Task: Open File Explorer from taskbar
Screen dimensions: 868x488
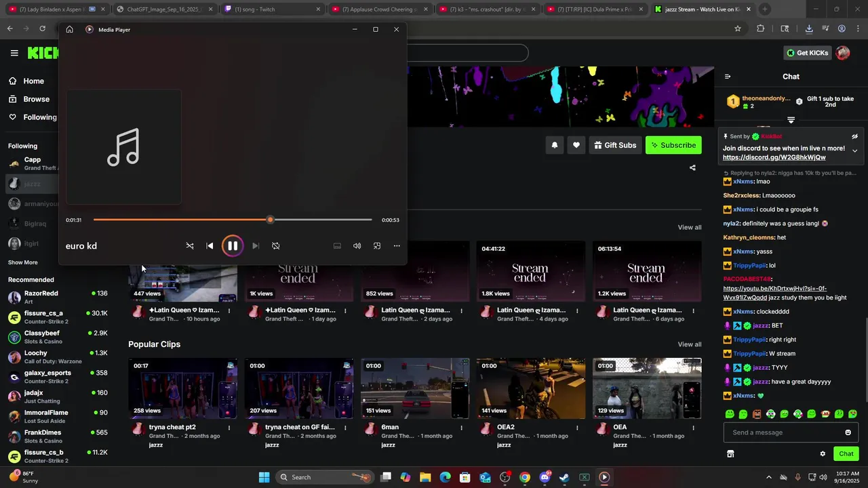Action: (425, 477)
